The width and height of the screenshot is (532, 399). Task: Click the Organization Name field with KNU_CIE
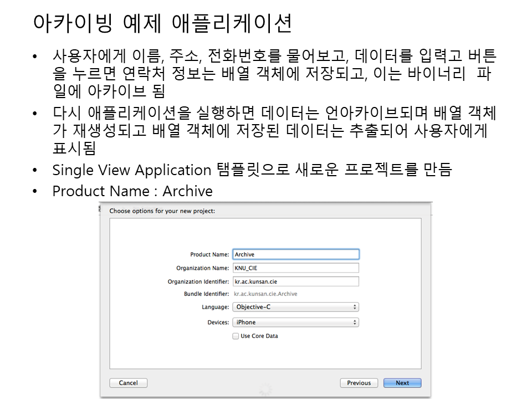click(296, 268)
